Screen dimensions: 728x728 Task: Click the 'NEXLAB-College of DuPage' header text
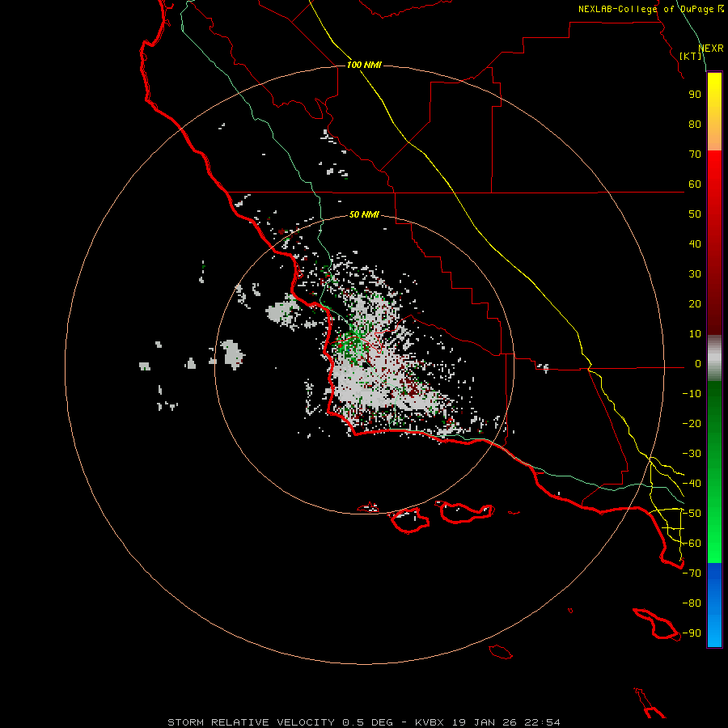[x=645, y=9]
